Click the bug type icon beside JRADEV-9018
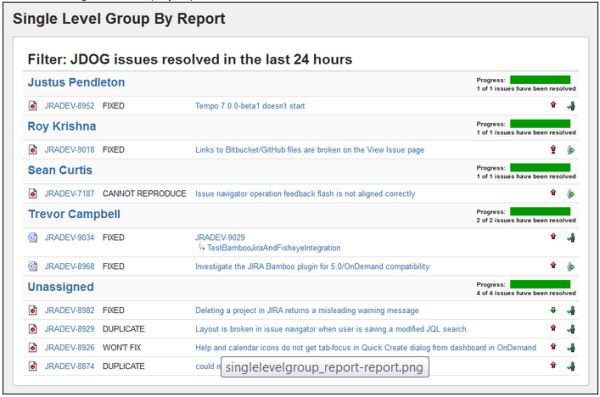600x397 pixels. (33, 150)
